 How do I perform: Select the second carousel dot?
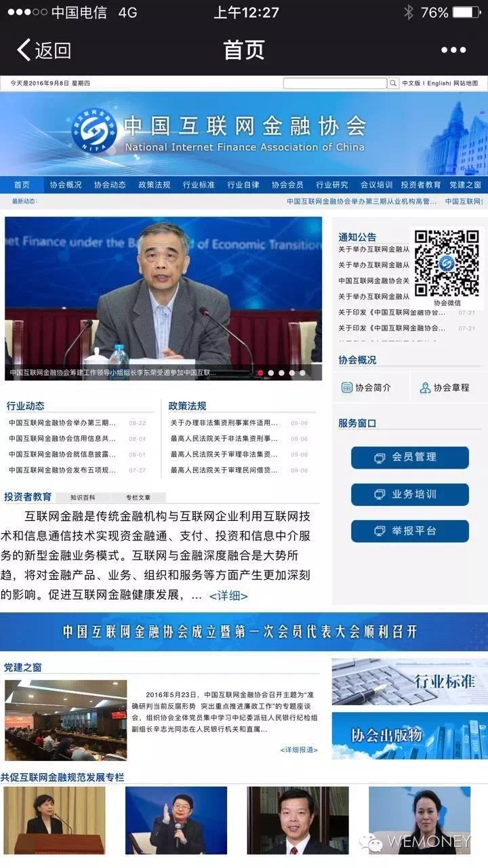tap(271, 372)
